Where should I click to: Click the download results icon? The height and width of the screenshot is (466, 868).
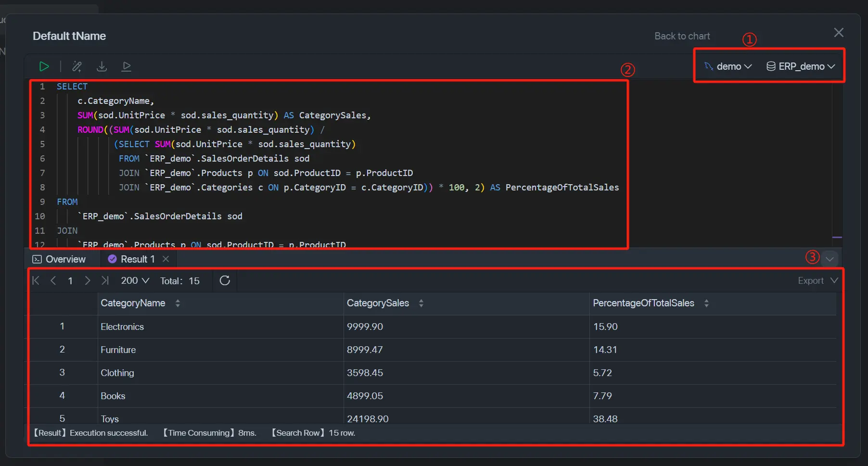[102, 66]
